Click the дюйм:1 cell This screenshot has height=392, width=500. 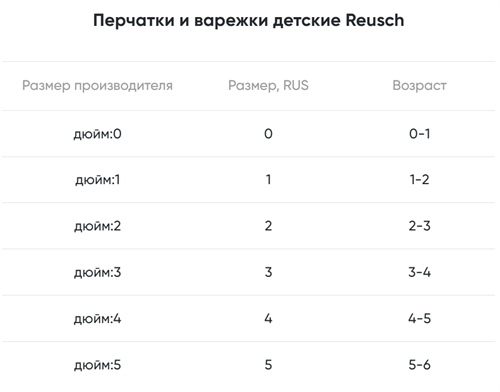[97, 180]
